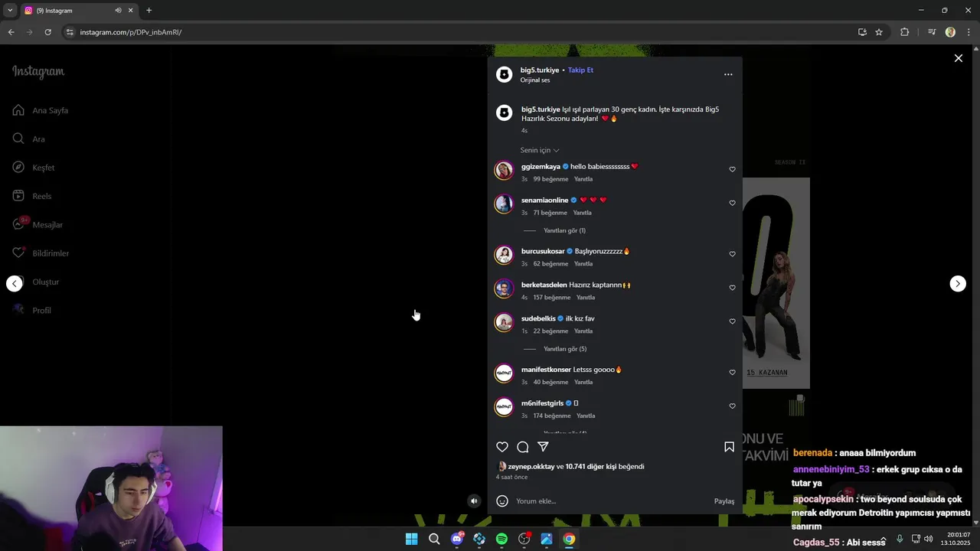This screenshot has height=551, width=980.
Task: Open Mesajlar inbox
Action: pos(38,225)
